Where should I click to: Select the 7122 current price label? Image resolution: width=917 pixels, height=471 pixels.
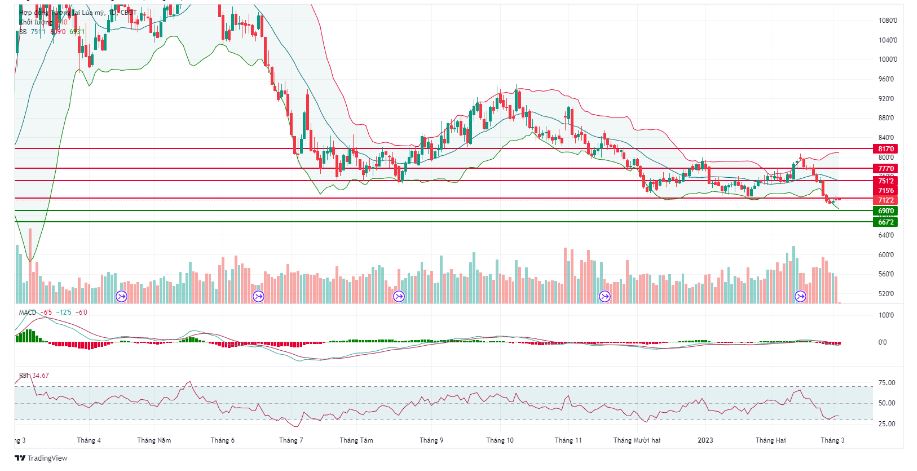(885, 200)
